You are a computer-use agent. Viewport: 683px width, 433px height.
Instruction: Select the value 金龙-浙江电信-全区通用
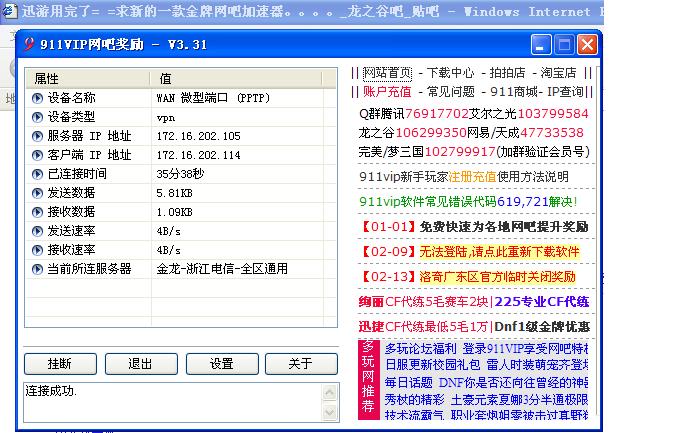(222, 269)
